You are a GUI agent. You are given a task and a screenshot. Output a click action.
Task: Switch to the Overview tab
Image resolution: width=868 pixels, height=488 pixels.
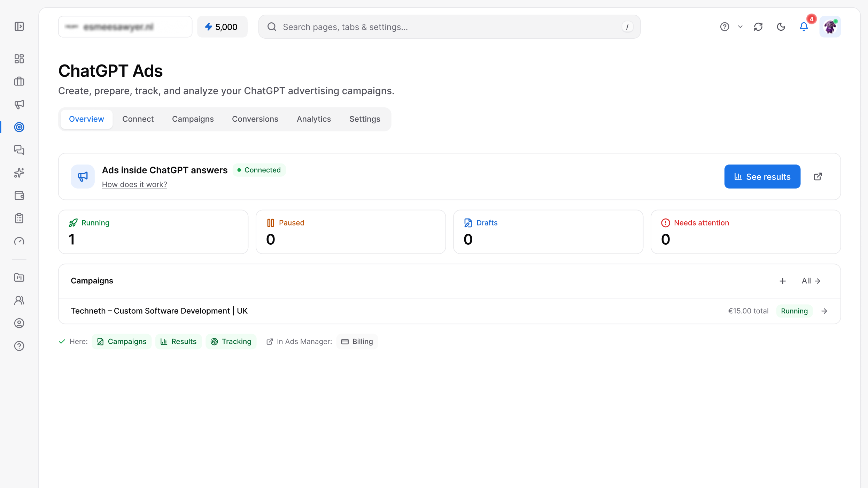click(86, 119)
